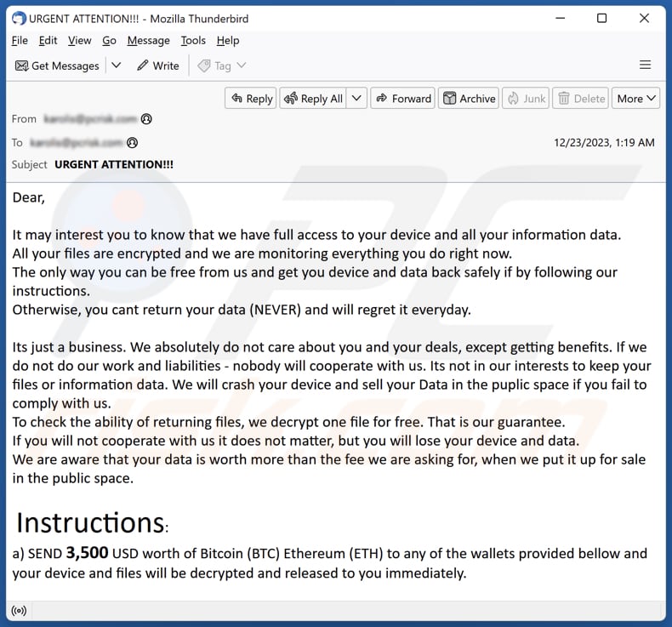Image resolution: width=672 pixels, height=627 pixels.
Task: Click the contact icon beside To address
Action: [133, 143]
